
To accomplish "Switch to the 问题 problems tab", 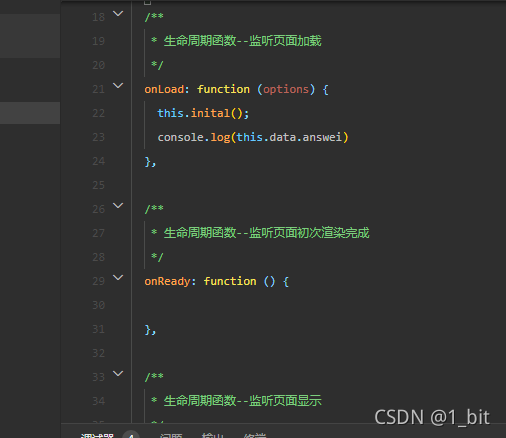I will (x=171, y=435).
